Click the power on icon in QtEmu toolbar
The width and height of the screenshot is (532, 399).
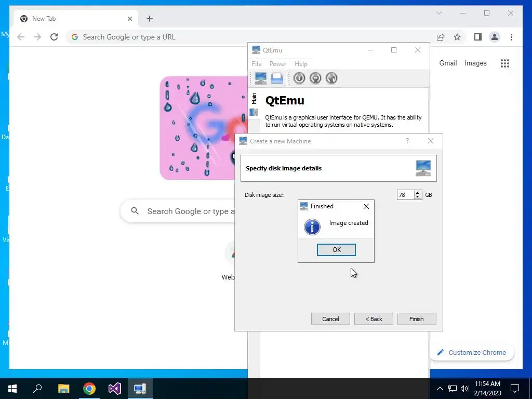tap(299, 78)
